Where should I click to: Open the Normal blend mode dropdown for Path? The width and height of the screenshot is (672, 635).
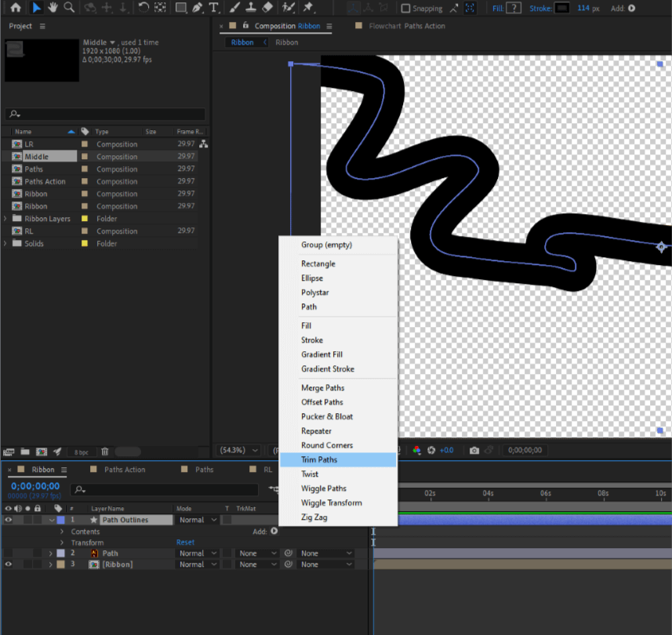pyautogui.click(x=196, y=553)
